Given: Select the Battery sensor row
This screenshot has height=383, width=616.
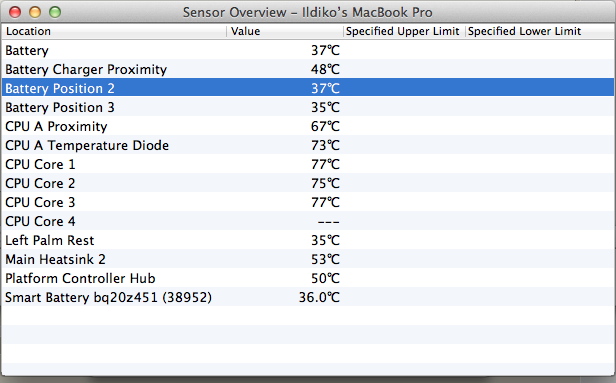Looking at the screenshot, I should (308, 50).
